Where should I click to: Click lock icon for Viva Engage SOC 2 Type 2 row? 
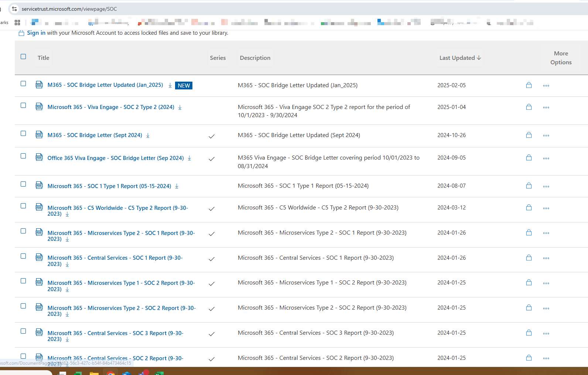pos(529,107)
